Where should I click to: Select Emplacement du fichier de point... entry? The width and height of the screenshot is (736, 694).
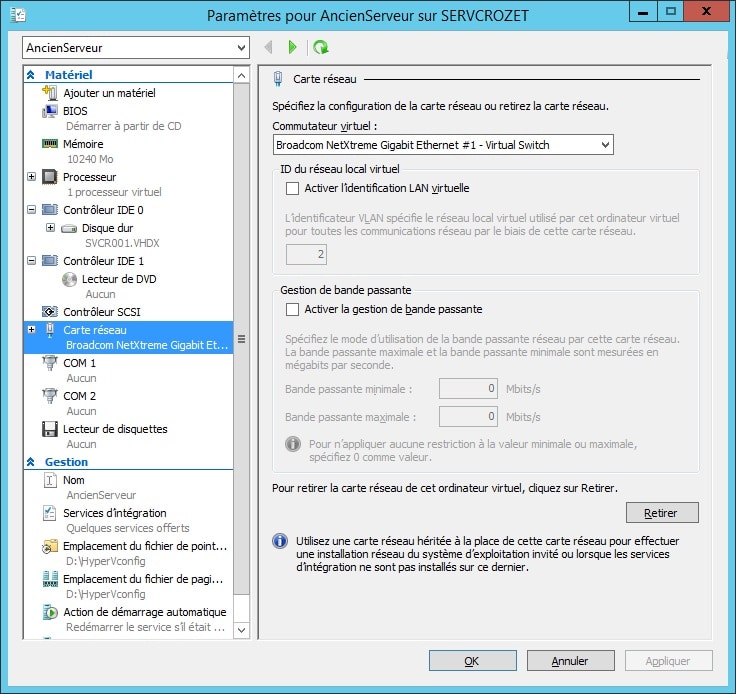pyautogui.click(x=128, y=554)
